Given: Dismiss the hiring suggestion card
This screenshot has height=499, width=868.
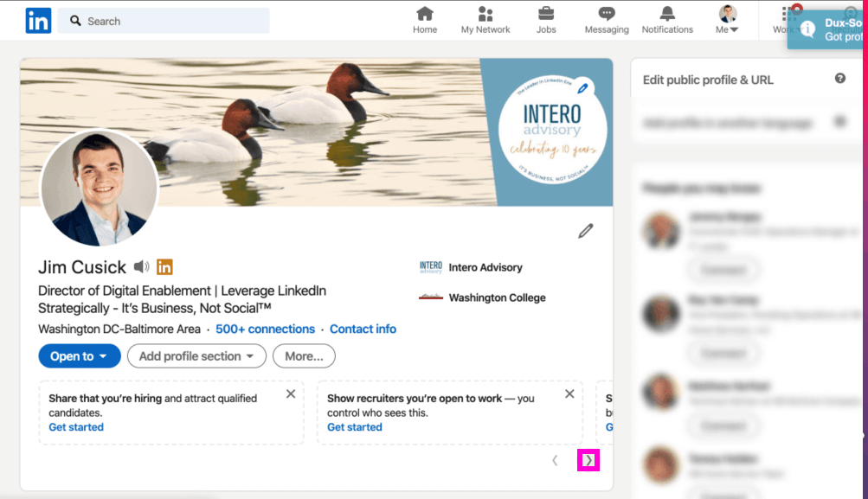Looking at the screenshot, I should pos(291,393).
